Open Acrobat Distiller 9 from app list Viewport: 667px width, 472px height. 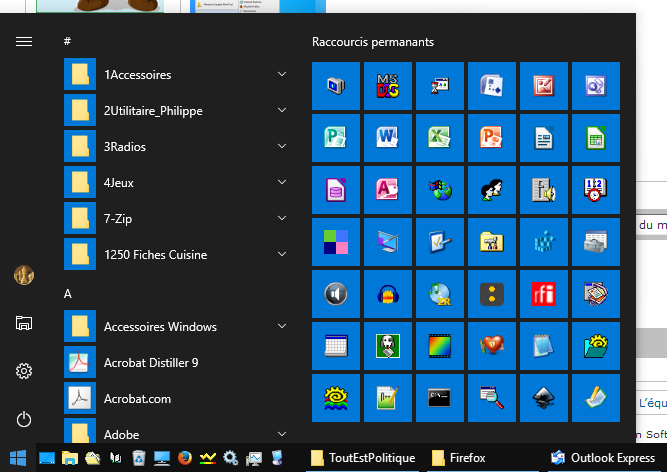tap(150, 363)
